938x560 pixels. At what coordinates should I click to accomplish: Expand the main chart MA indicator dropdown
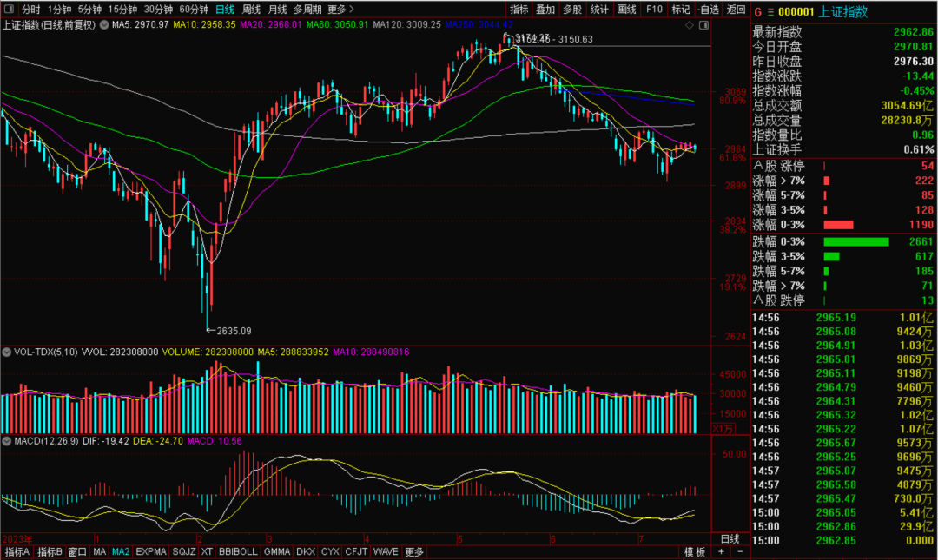pos(106,25)
